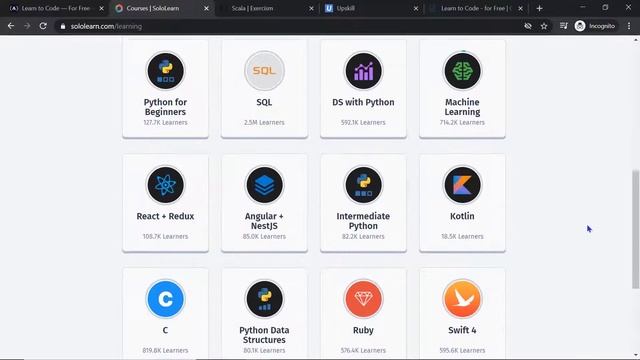The width and height of the screenshot is (640, 360).
Task: Close the first Learn to Code tab
Action: click(102, 8)
